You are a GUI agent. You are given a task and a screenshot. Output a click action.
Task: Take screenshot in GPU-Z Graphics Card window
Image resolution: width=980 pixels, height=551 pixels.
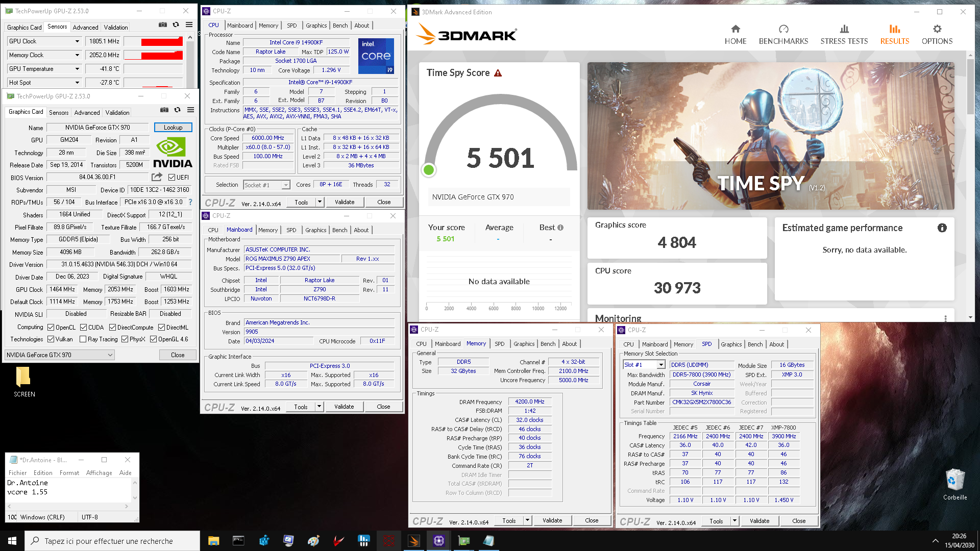pyautogui.click(x=164, y=110)
